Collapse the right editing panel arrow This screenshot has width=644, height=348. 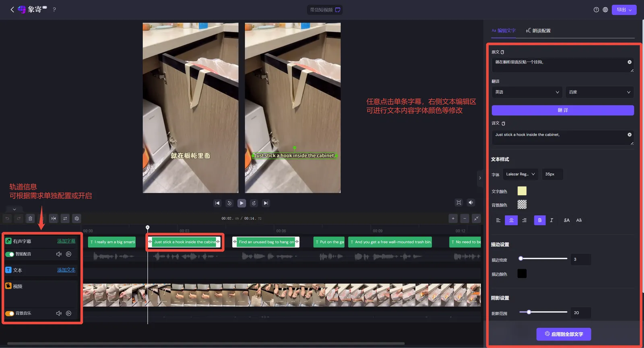(x=480, y=178)
